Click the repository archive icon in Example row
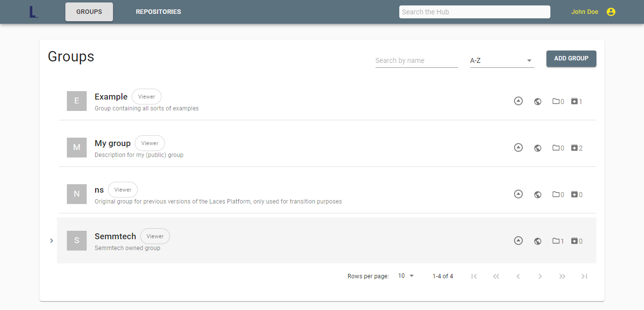Viewport: 644px width, 310px height. pyautogui.click(x=574, y=102)
